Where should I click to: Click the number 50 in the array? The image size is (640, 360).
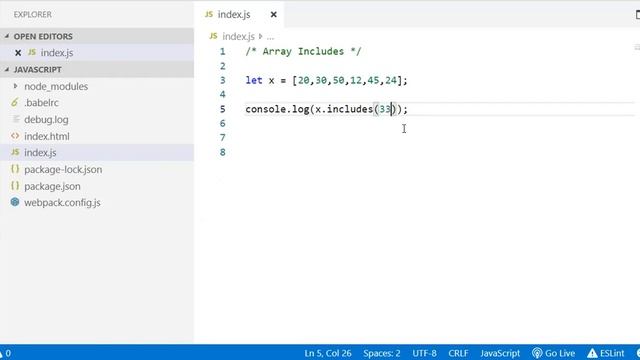point(338,80)
